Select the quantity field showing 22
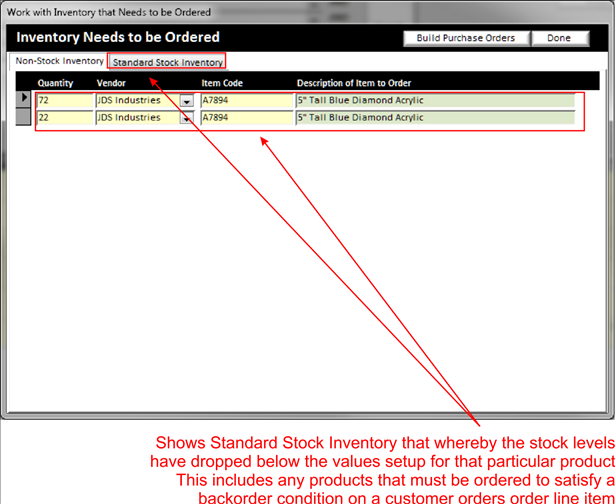The width and height of the screenshot is (615, 504). click(x=65, y=118)
